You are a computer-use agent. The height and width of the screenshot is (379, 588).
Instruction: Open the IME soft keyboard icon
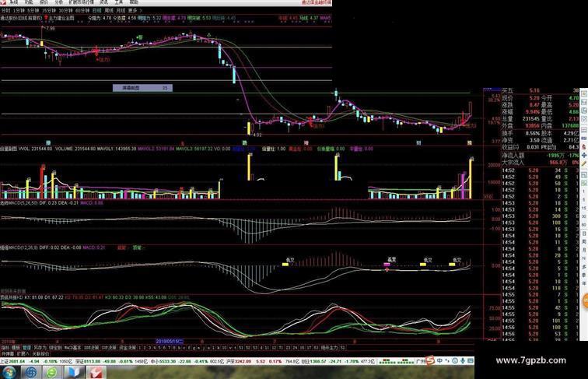[470, 360]
